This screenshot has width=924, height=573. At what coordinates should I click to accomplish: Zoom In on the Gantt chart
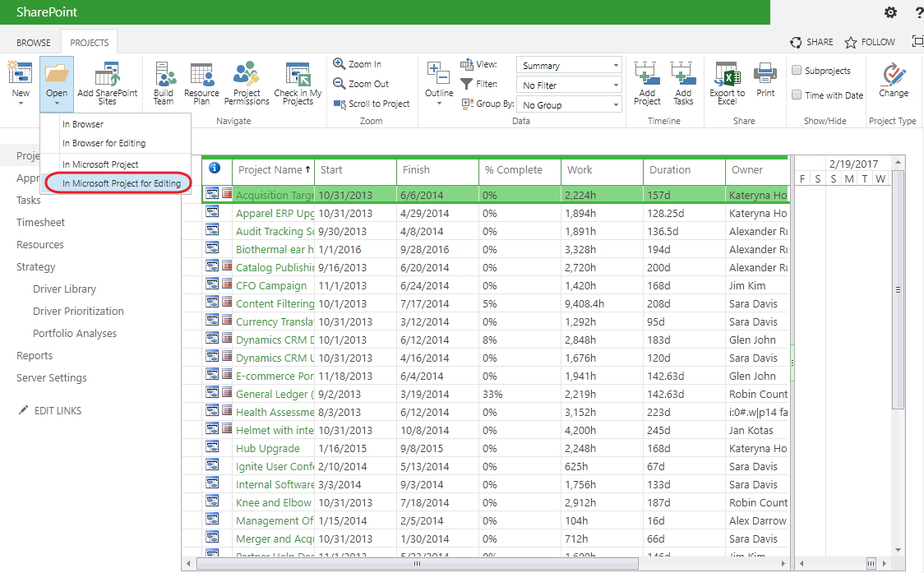tap(357, 63)
